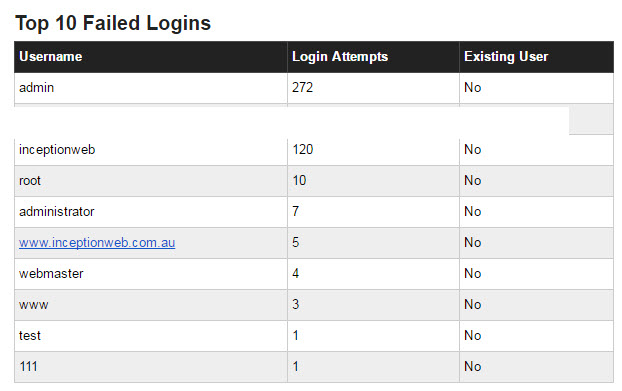The height and width of the screenshot is (391, 622).
Task: Click the Existing User column header
Action: tap(536, 57)
